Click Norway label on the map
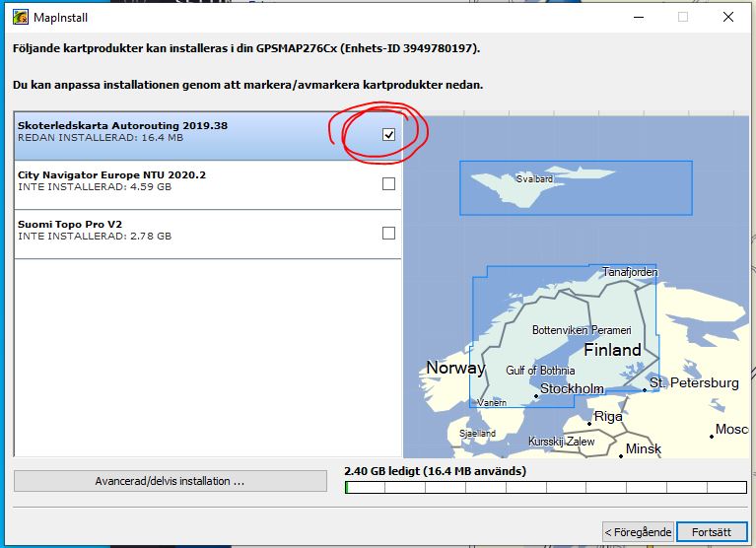This screenshot has height=548, width=756. click(x=455, y=368)
